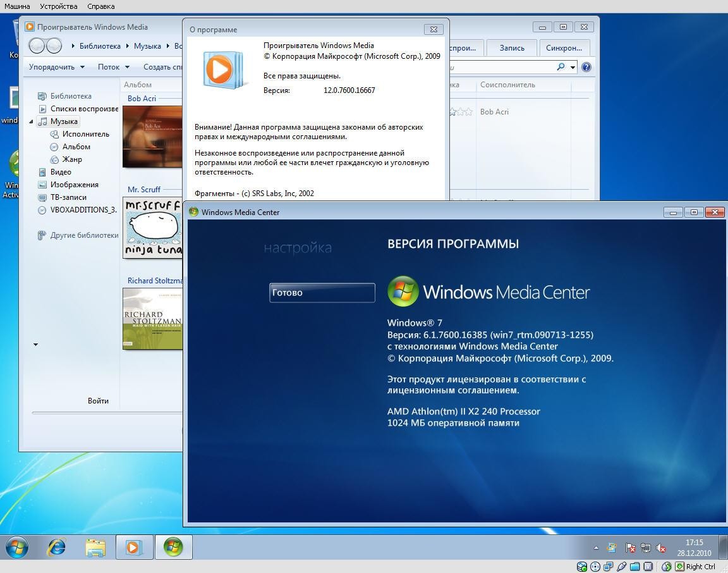Open the VirtualBox Устройства menu
728x573 pixels.
pos(59,6)
